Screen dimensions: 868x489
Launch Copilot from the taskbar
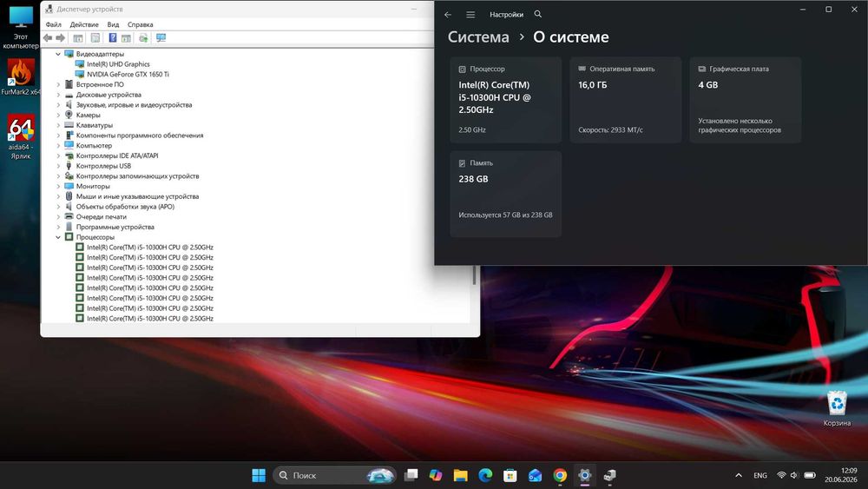[x=436, y=475]
